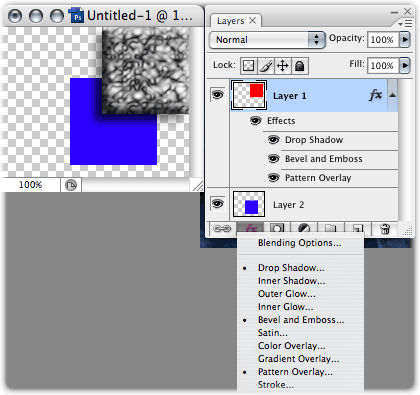Click the Opacity 100% input field

pos(382,40)
